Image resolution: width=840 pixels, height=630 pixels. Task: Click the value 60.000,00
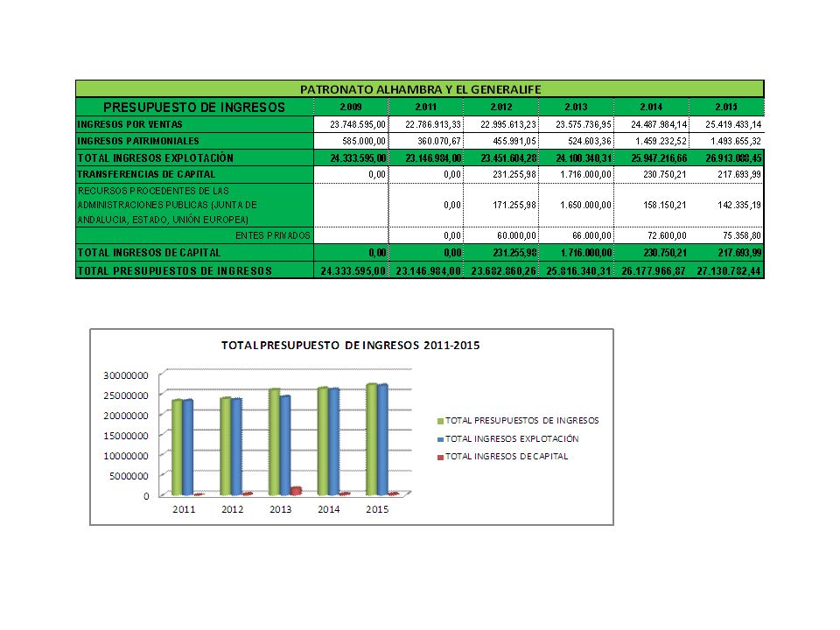[x=516, y=235]
